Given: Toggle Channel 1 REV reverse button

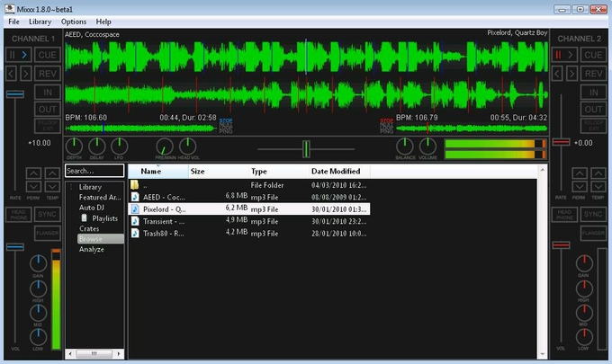Looking at the screenshot, I should click(48, 74).
